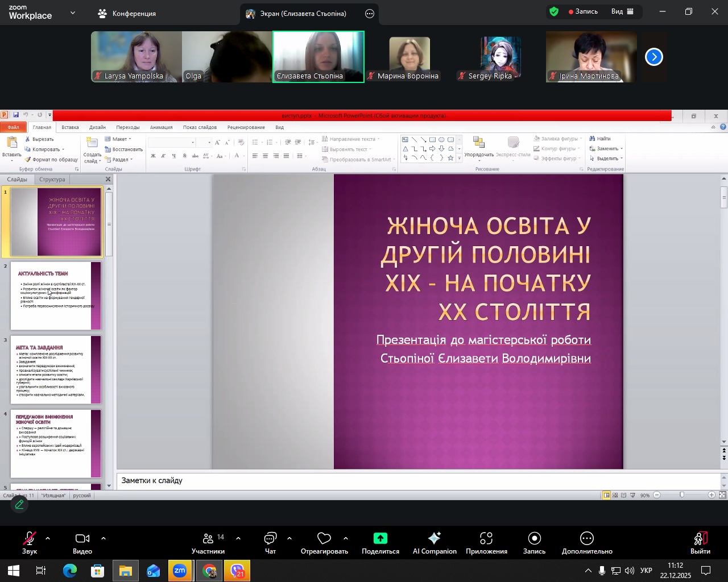Switch to the Conference tab
This screenshot has height=582, width=728.
coord(127,13)
